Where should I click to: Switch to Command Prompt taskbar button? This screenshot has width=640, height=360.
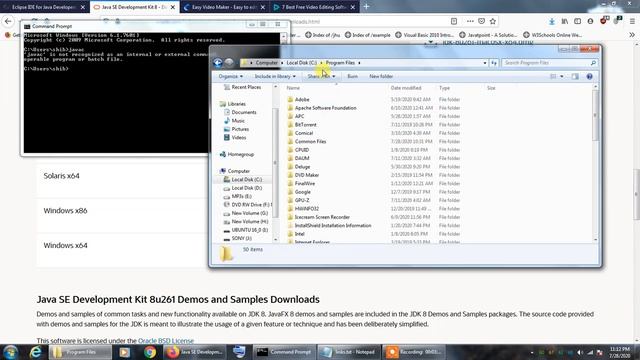click(x=284, y=352)
